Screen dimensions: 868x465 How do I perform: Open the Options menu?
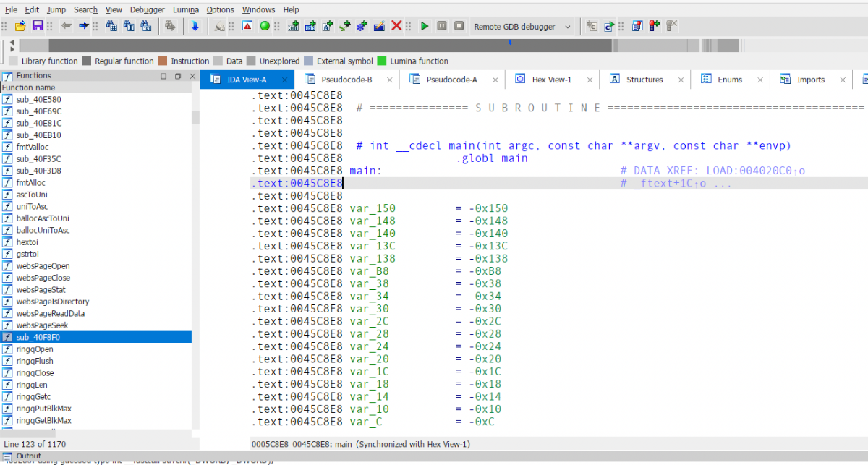220,9
